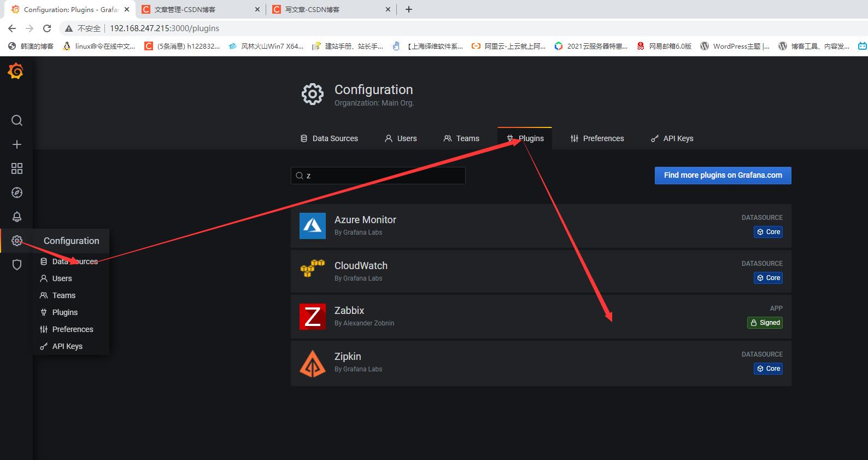Open the 上海绎维软件系 bookmark
This screenshot has height=460, width=868.
(x=428, y=46)
